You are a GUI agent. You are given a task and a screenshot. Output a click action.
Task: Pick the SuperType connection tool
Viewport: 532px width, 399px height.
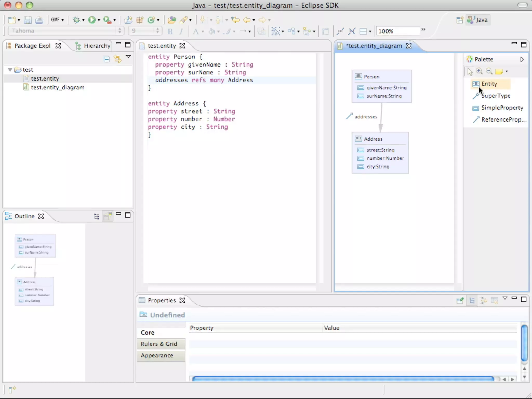[x=495, y=96]
